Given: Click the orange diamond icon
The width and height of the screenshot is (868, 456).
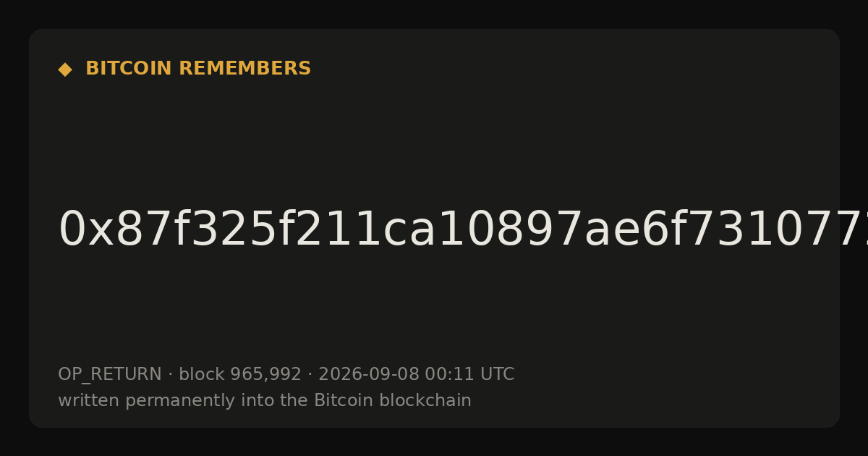Looking at the screenshot, I should tap(65, 69).
